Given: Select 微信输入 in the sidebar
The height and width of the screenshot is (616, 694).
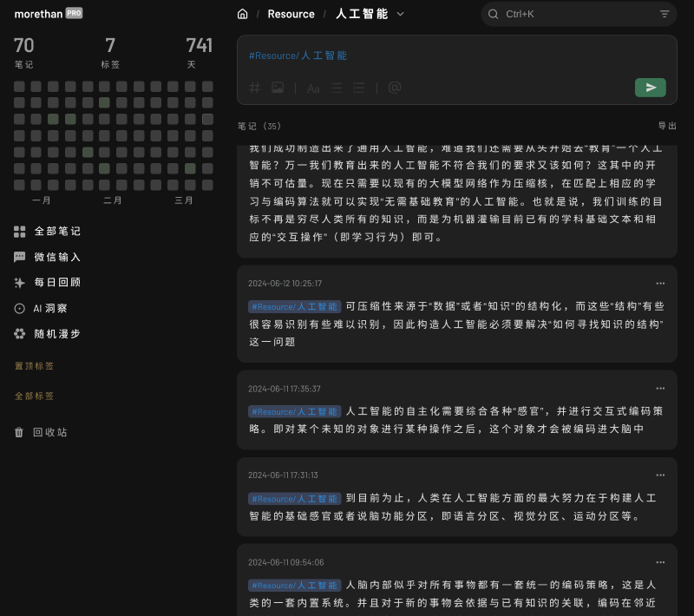Looking at the screenshot, I should pyautogui.click(x=57, y=257).
